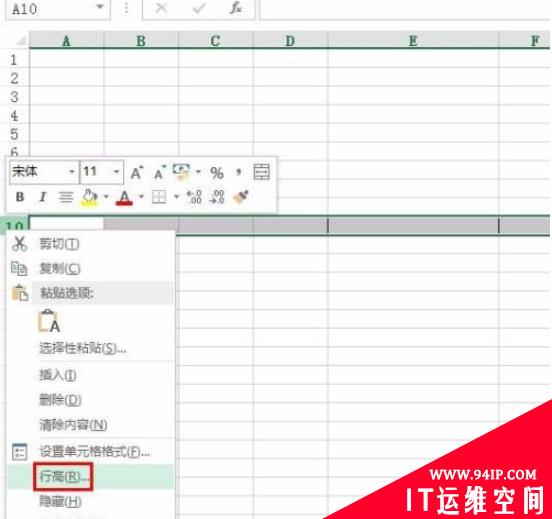
Task: Toggle Italic in the mini toolbar
Action: (43, 197)
